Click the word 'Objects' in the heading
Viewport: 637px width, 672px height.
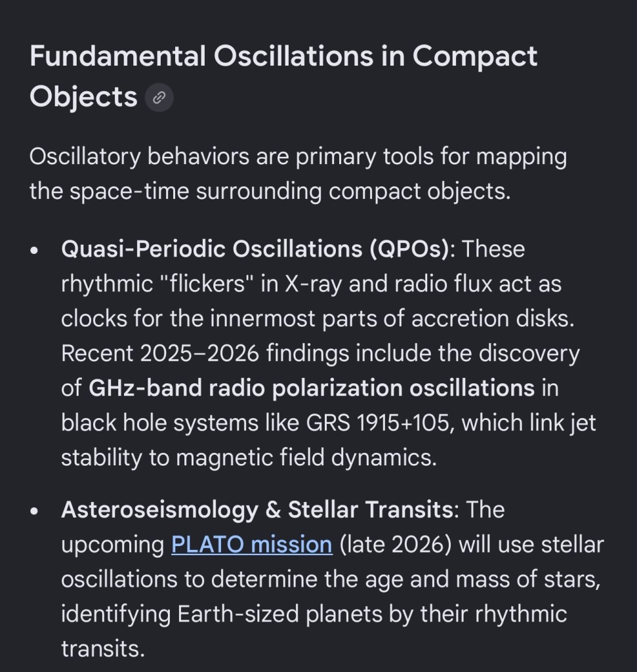click(83, 97)
